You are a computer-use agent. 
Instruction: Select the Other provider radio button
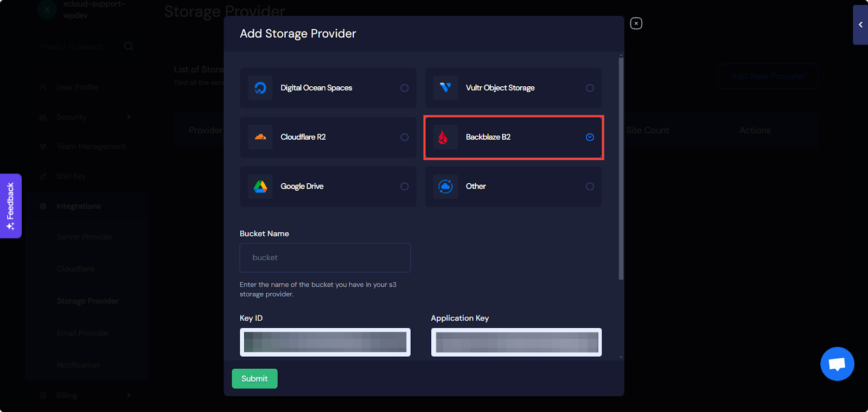590,186
